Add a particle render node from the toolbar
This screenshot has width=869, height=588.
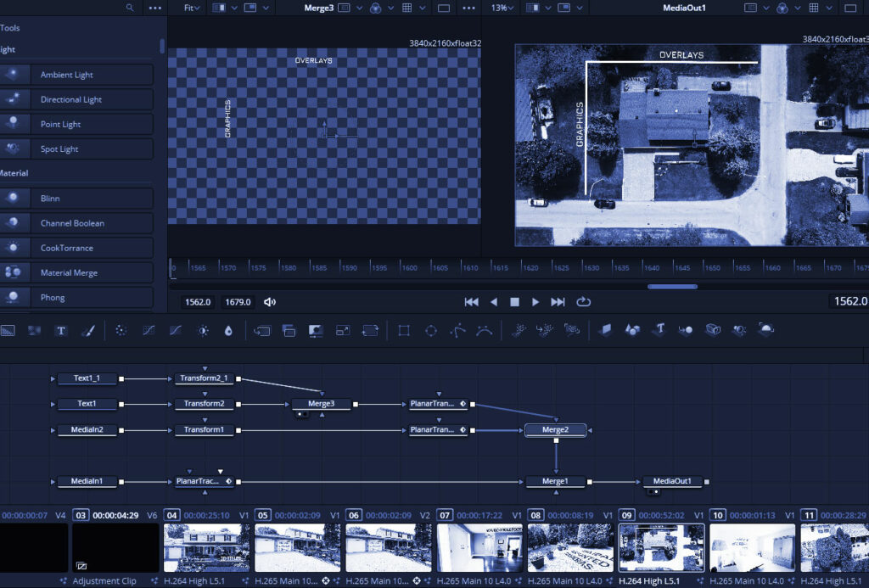(x=571, y=331)
